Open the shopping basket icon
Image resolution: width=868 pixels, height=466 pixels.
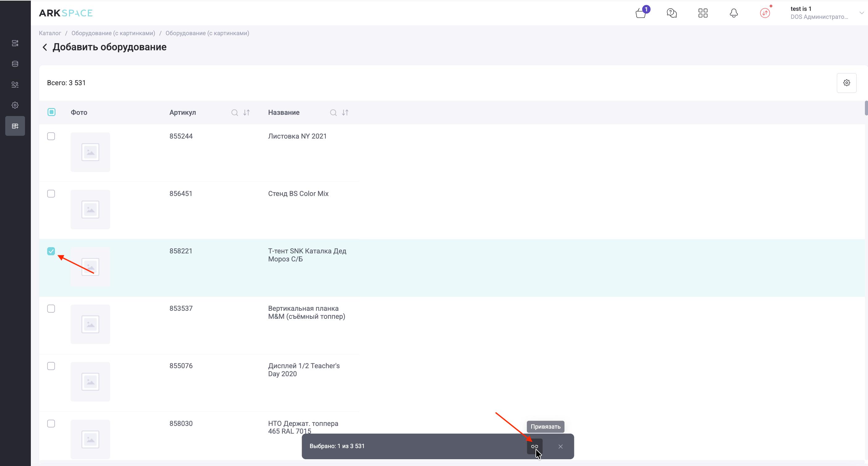click(x=641, y=13)
